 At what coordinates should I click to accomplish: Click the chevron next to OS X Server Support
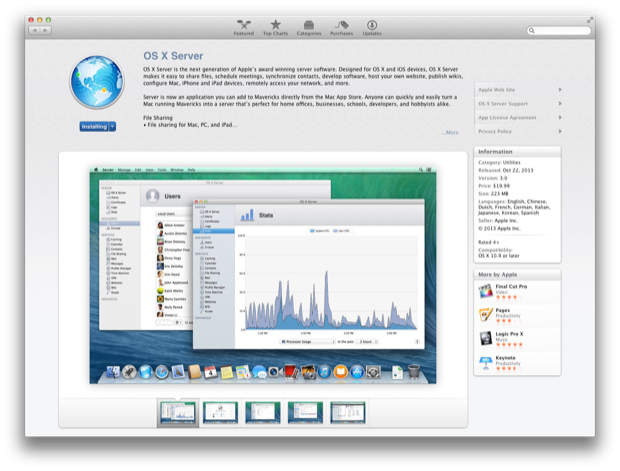point(560,104)
